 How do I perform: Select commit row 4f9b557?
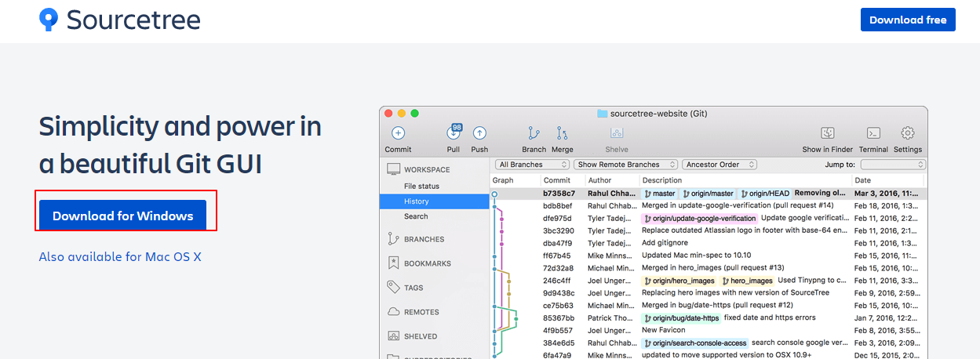click(709, 330)
